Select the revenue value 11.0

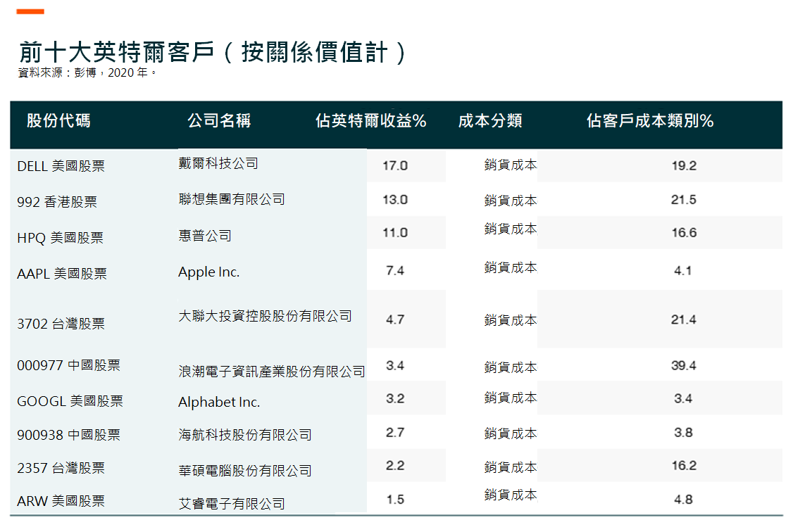tap(395, 232)
